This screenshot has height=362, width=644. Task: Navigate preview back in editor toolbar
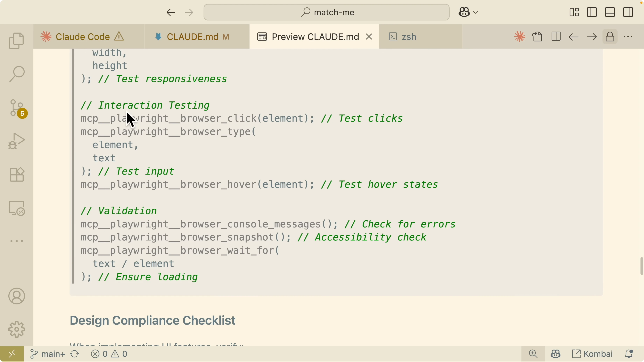(573, 37)
